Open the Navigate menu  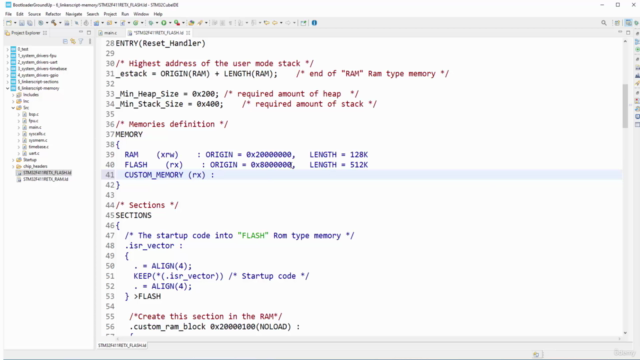[74, 14]
